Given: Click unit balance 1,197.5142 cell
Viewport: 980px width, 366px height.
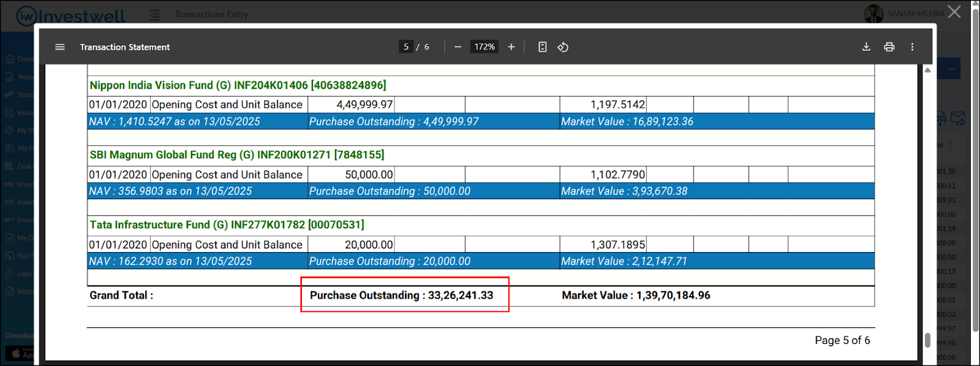Looking at the screenshot, I should pos(603,105).
